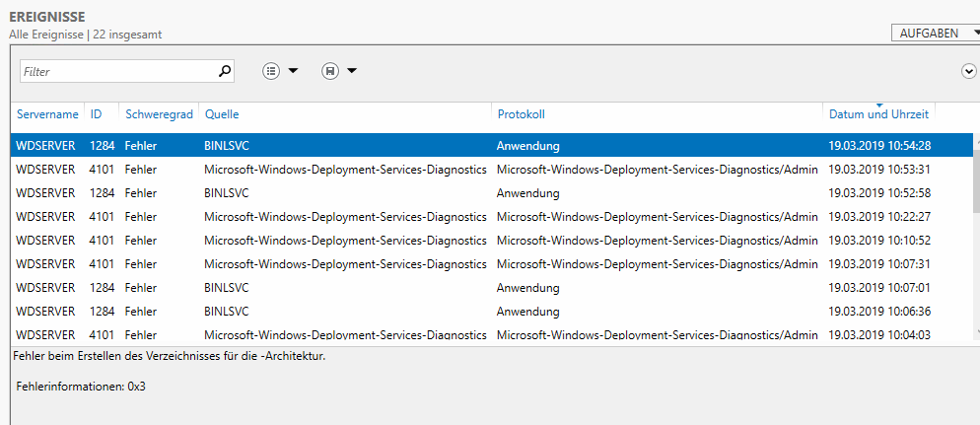The width and height of the screenshot is (980, 425).
Task: Expand the dropdown arrow beside list icon
Action: click(x=293, y=71)
